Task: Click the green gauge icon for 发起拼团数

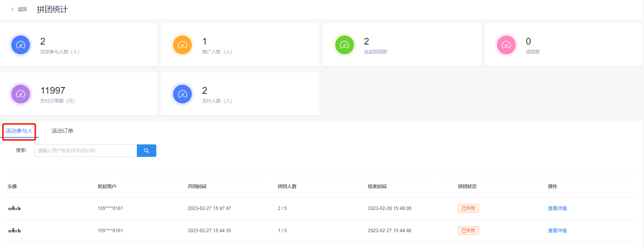Action: [x=345, y=45]
